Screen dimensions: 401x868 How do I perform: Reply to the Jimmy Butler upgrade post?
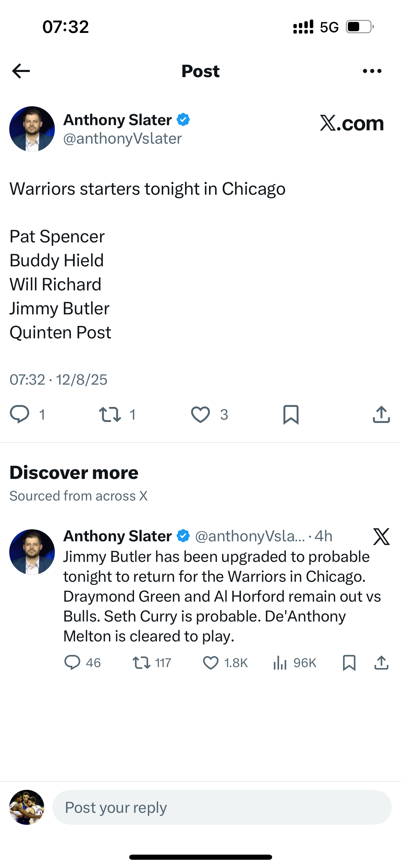coord(72,662)
